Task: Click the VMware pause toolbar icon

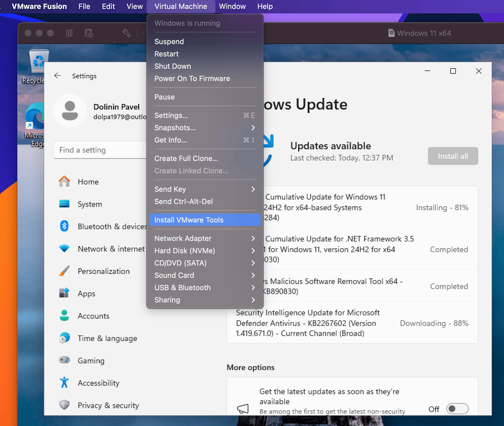Action: (69, 33)
